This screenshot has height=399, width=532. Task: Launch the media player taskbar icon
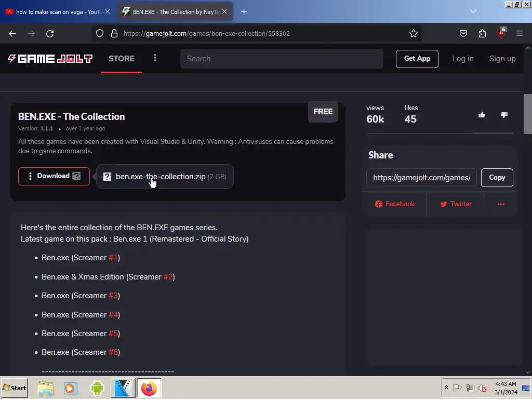71,388
